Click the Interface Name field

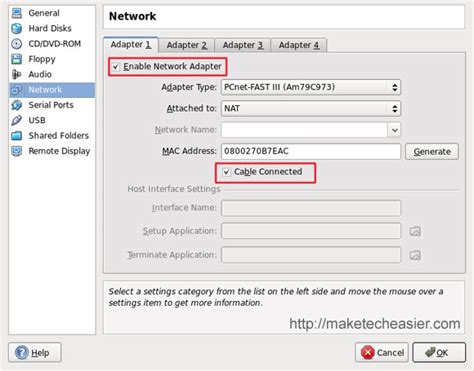tap(311, 208)
